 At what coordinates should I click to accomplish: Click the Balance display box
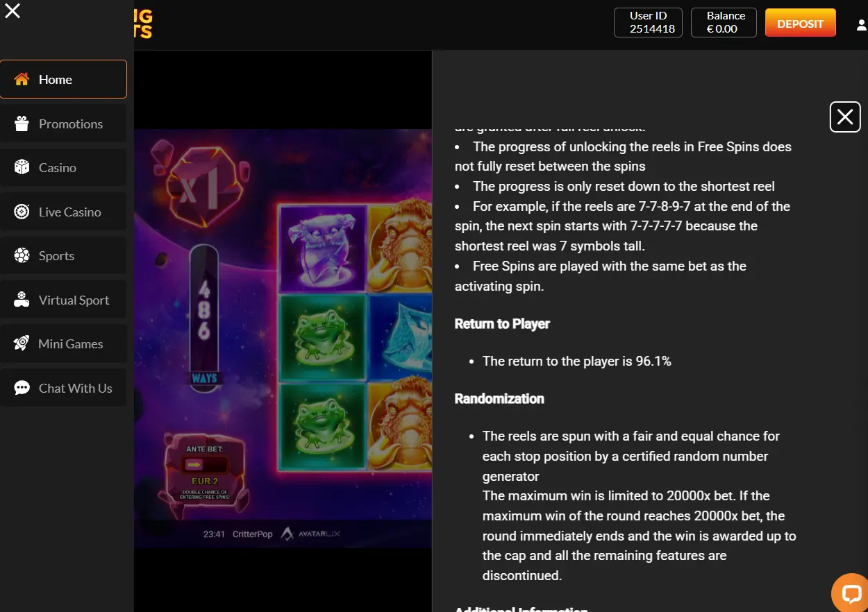pyautogui.click(x=724, y=22)
